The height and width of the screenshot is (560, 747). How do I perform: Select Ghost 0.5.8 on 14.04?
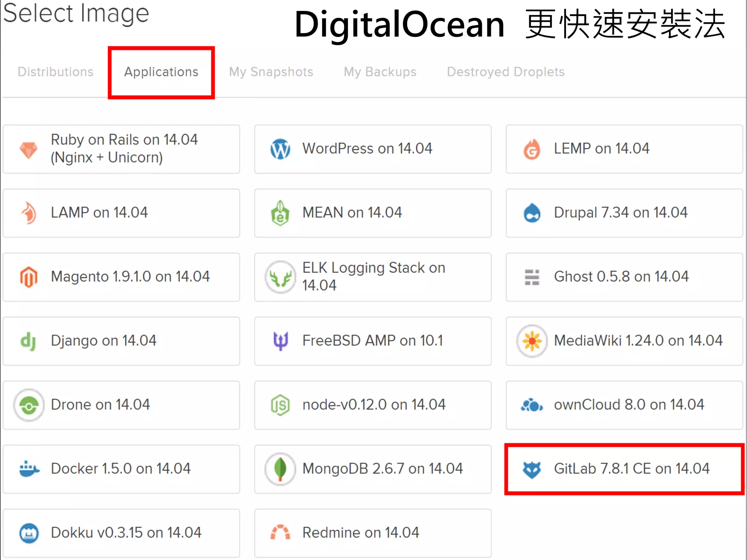pos(624,277)
